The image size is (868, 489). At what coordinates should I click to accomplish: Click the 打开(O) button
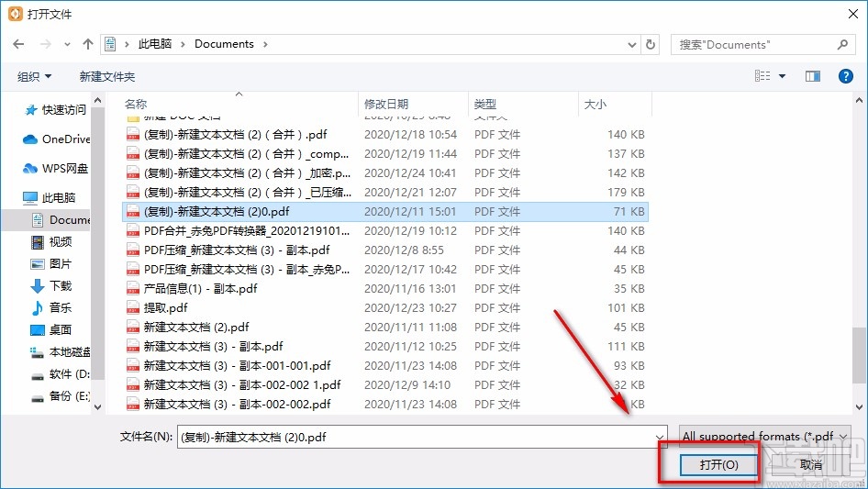[718, 464]
